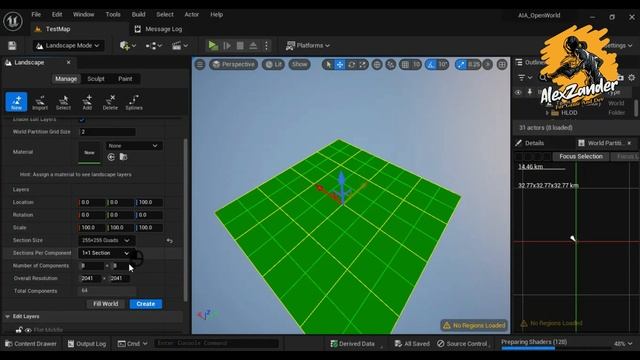Select the New landscape tool

coord(16,102)
